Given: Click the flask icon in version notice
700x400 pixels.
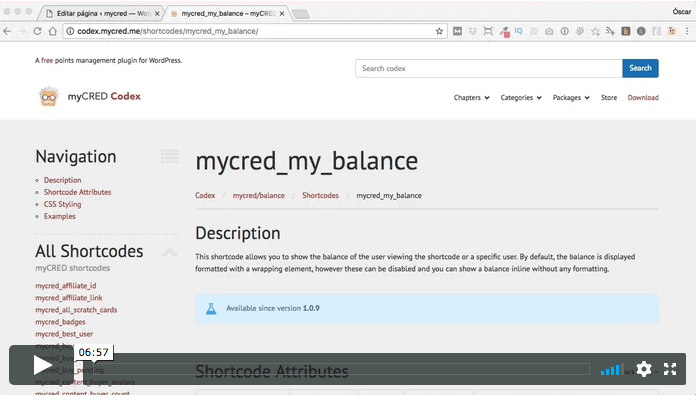Looking at the screenshot, I should (211, 308).
